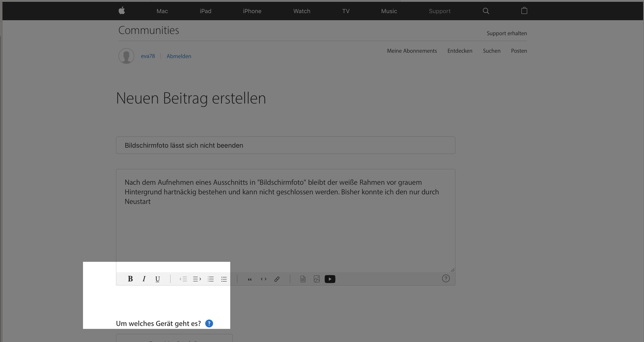Embed a video with play icon
The width and height of the screenshot is (644, 342).
(x=330, y=279)
